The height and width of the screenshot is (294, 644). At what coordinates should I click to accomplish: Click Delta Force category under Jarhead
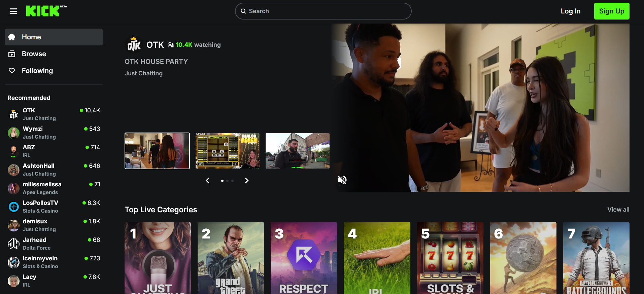pyautogui.click(x=37, y=248)
